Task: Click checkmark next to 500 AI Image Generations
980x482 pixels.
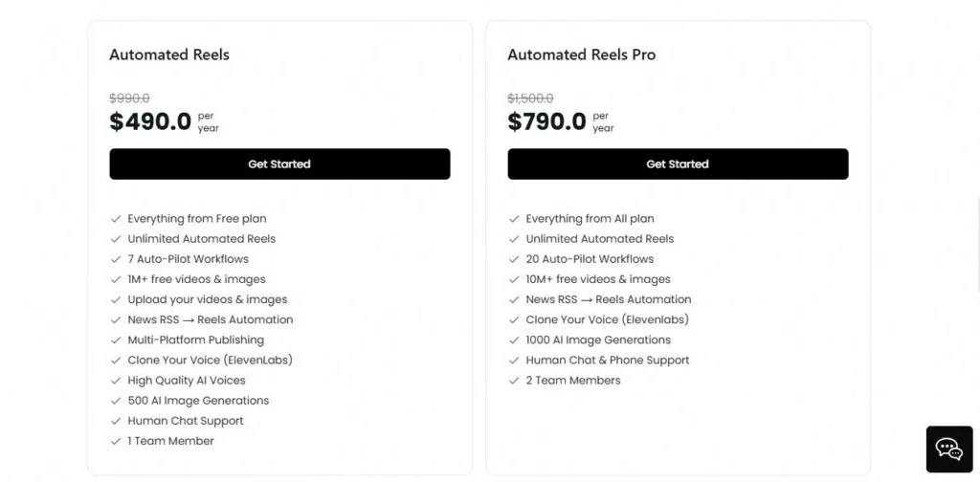Action: pos(116,401)
